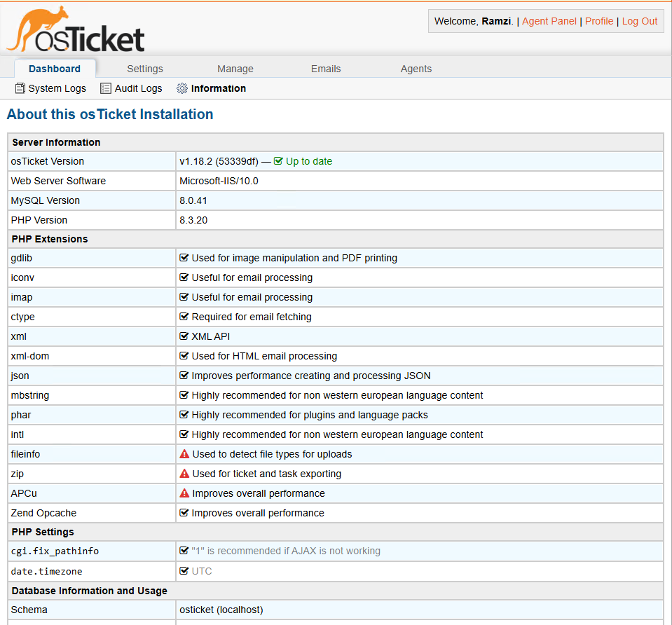Click the gdlib checkmark icon

[x=184, y=258]
